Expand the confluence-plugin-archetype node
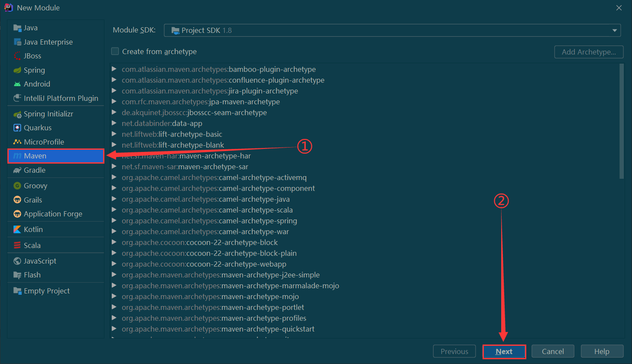 point(114,80)
